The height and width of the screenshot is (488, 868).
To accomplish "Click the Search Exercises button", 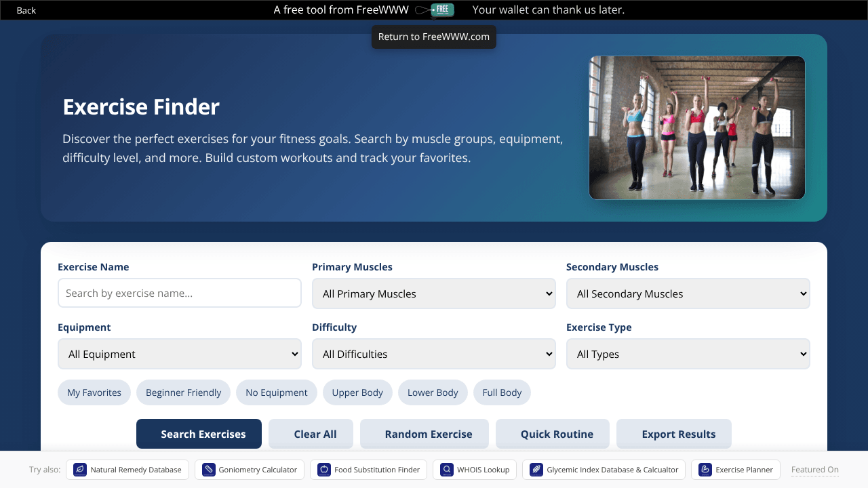I will tap(199, 434).
